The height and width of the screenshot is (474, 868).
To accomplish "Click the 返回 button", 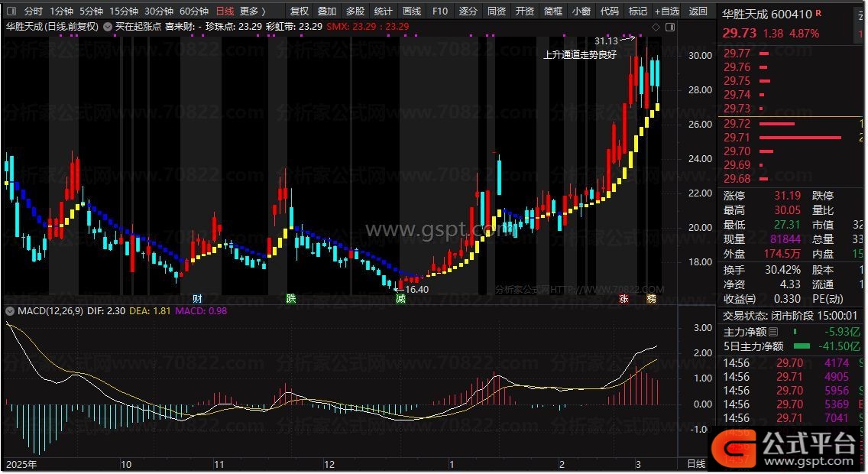I will click(698, 11).
